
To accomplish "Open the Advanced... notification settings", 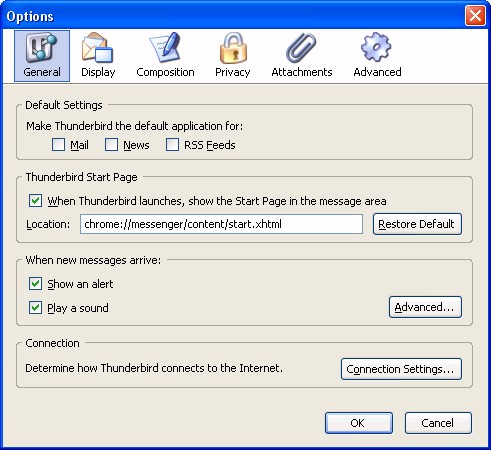I will (x=425, y=307).
